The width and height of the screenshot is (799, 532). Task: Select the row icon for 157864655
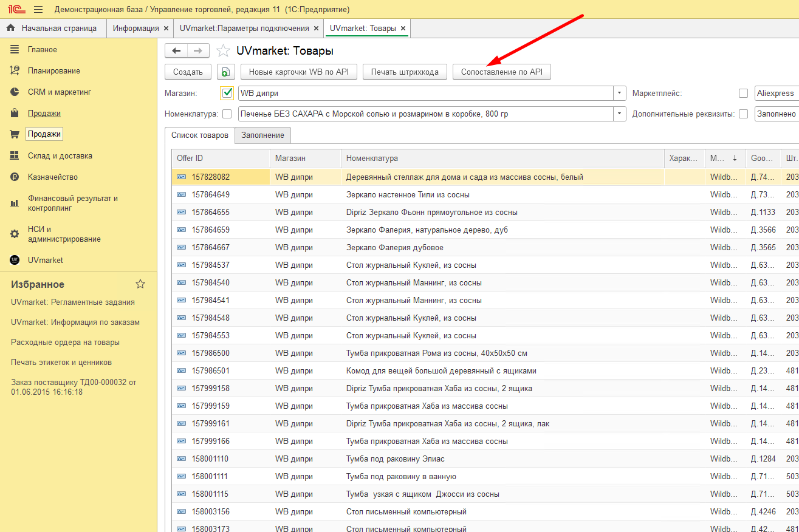pyautogui.click(x=182, y=212)
